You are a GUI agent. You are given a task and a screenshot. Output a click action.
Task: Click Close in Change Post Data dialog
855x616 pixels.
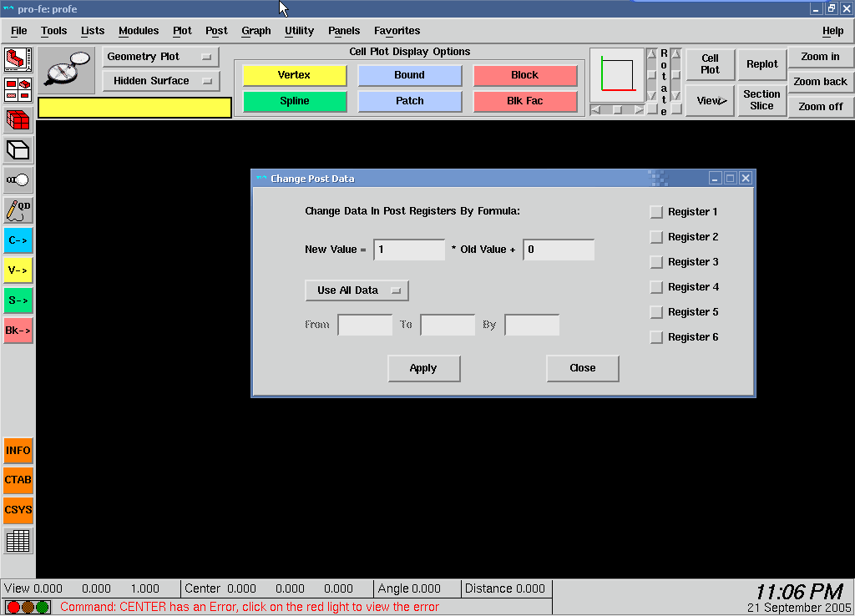pyautogui.click(x=582, y=368)
